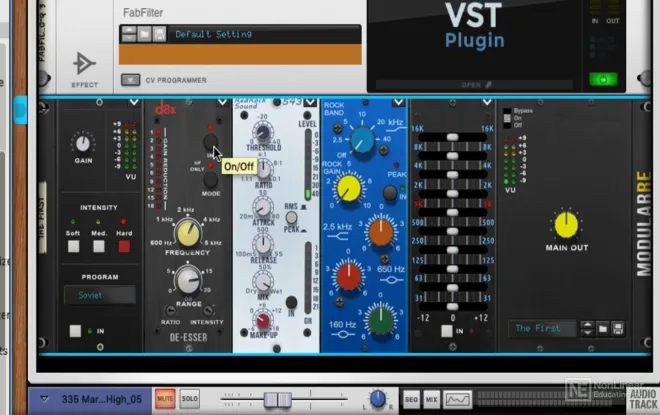
Task: Open the FabFilter patch browser folder icon
Action: 144,34
